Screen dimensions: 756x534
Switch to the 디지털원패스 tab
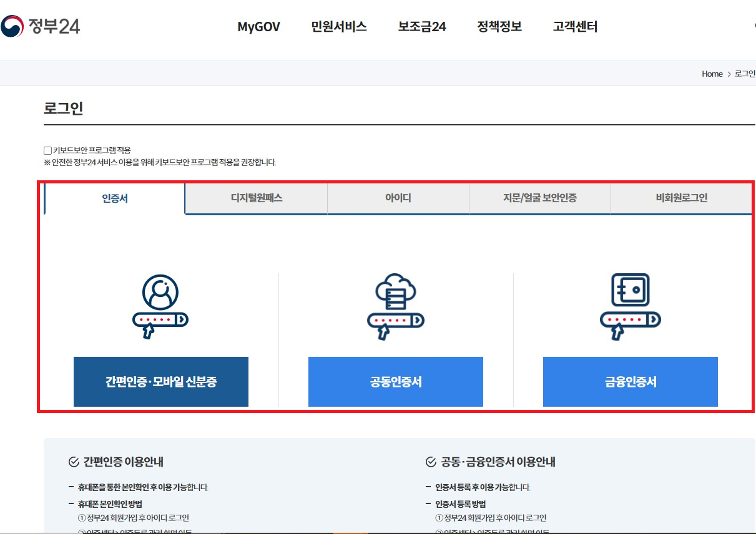(x=257, y=198)
